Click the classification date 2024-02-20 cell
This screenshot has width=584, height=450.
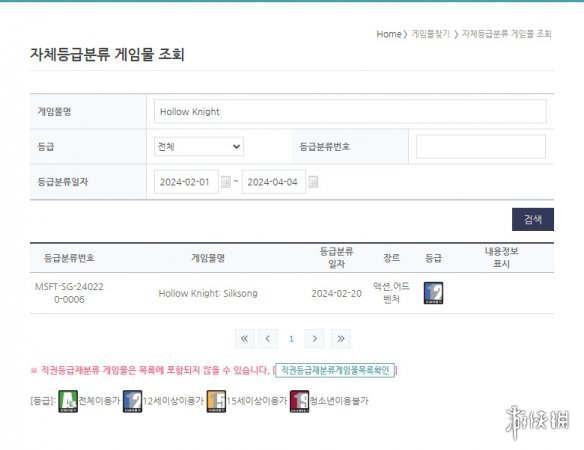(x=336, y=294)
